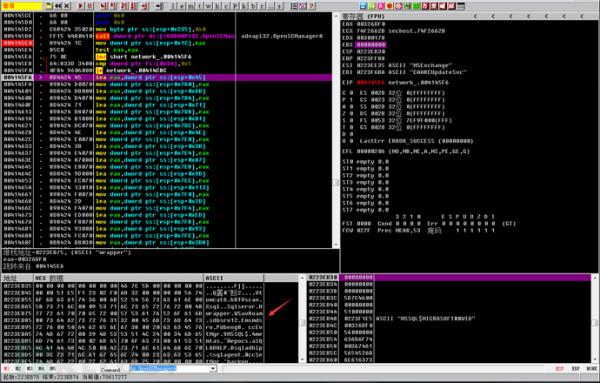Click the EBP button in bottom bar

(x=576, y=368)
